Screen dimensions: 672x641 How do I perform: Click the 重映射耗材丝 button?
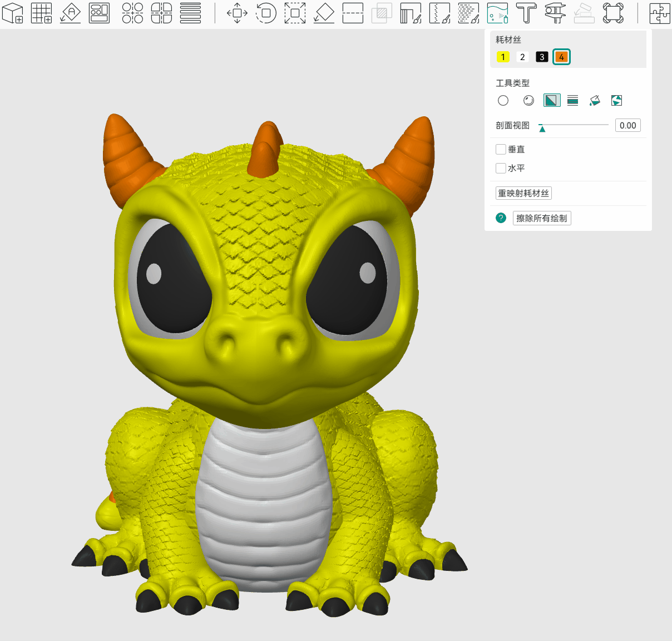[x=523, y=193]
